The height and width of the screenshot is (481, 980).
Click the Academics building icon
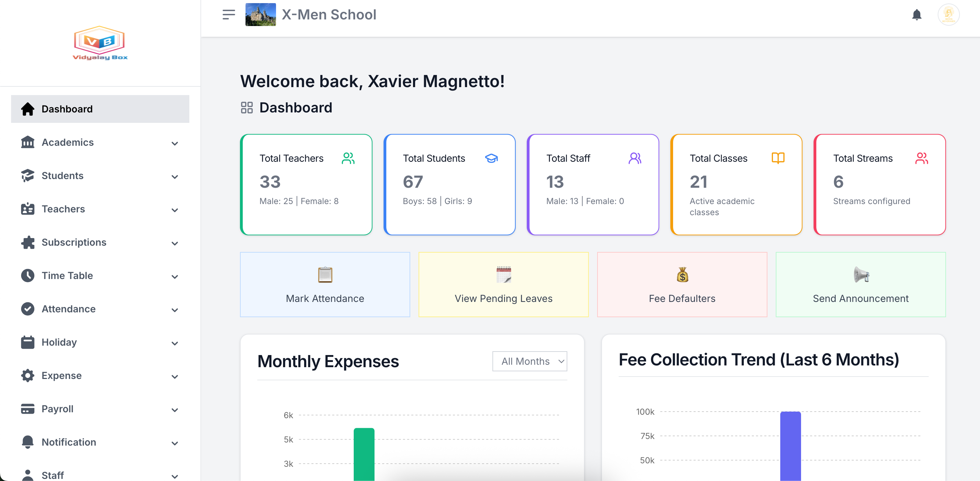(x=28, y=142)
